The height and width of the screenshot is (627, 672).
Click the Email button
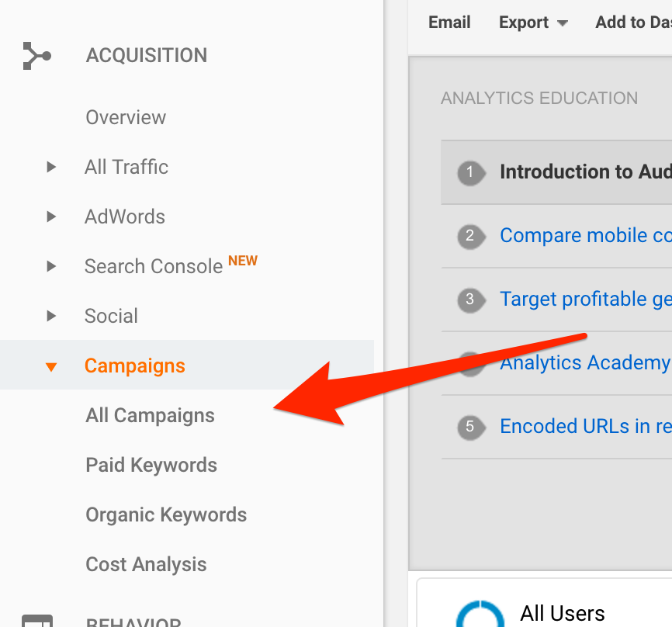449,23
